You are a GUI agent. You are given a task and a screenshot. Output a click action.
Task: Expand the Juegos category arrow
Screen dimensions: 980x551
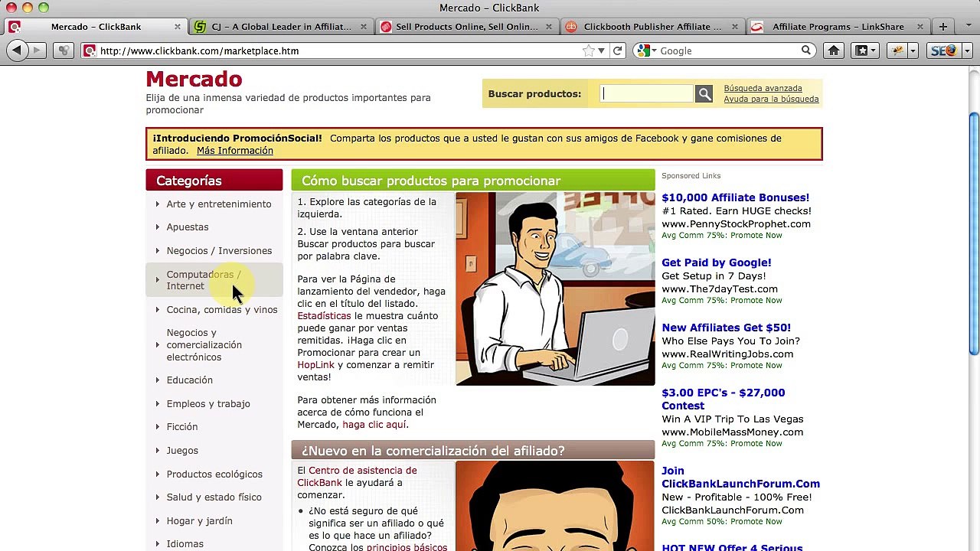tap(157, 450)
